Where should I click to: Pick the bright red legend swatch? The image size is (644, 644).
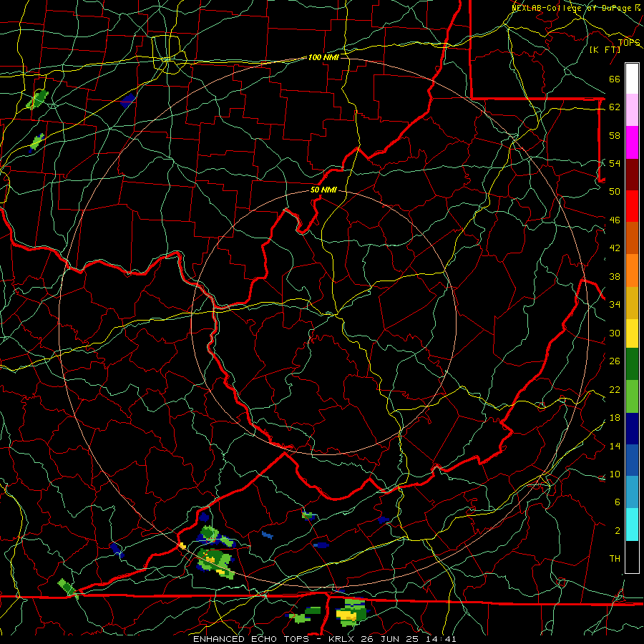[632, 206]
